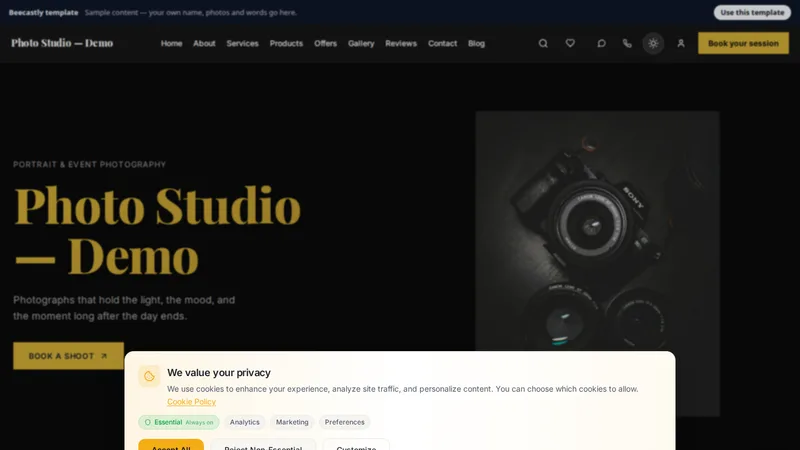Open the user account icon
This screenshot has width=800, height=450.
[x=681, y=43]
